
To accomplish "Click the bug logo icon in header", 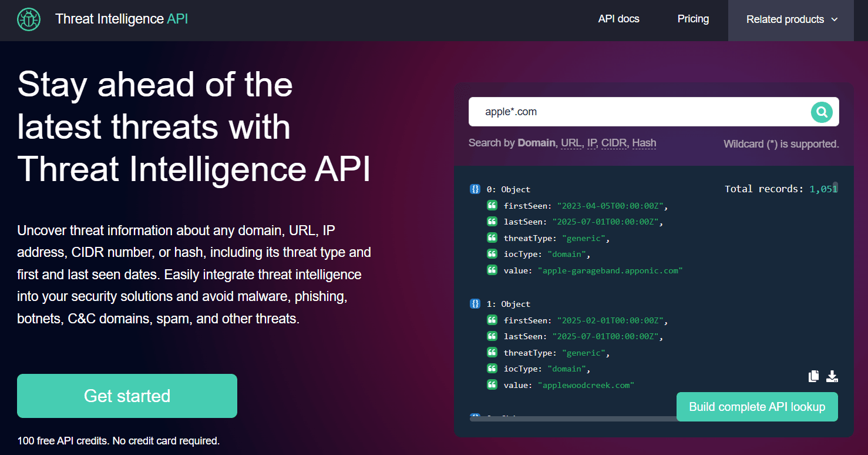I will 29,19.
